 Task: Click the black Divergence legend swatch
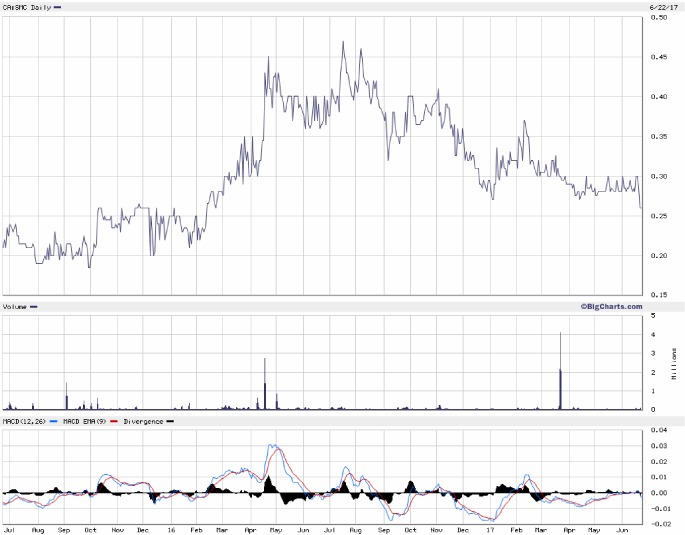(x=169, y=422)
